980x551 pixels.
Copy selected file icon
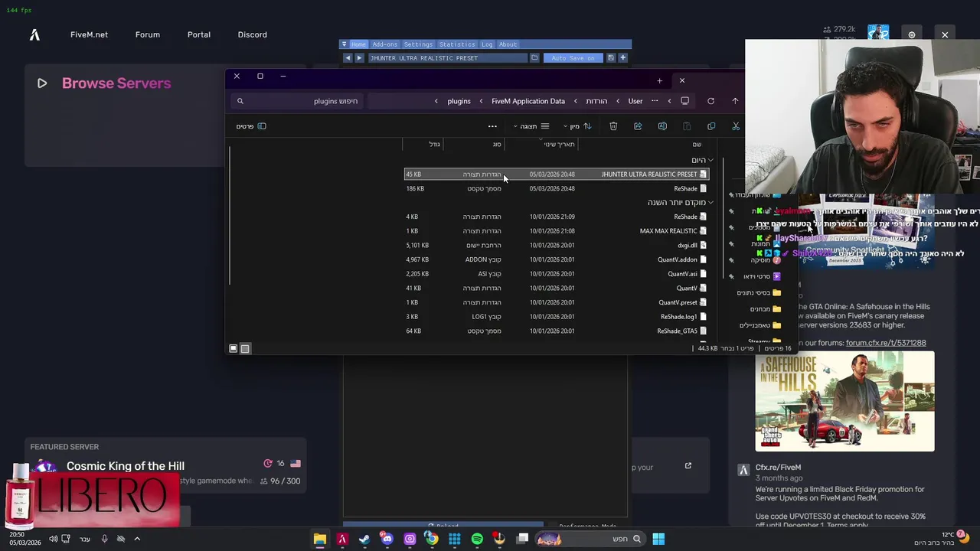click(x=711, y=126)
